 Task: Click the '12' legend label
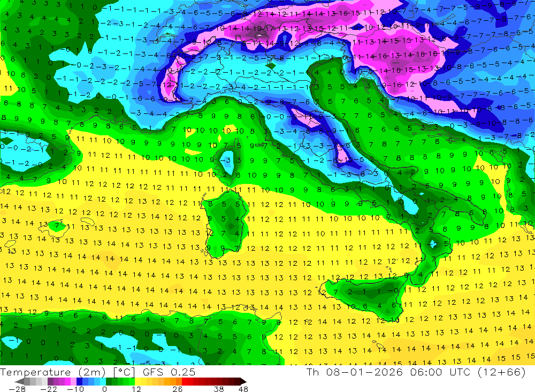coord(136,389)
